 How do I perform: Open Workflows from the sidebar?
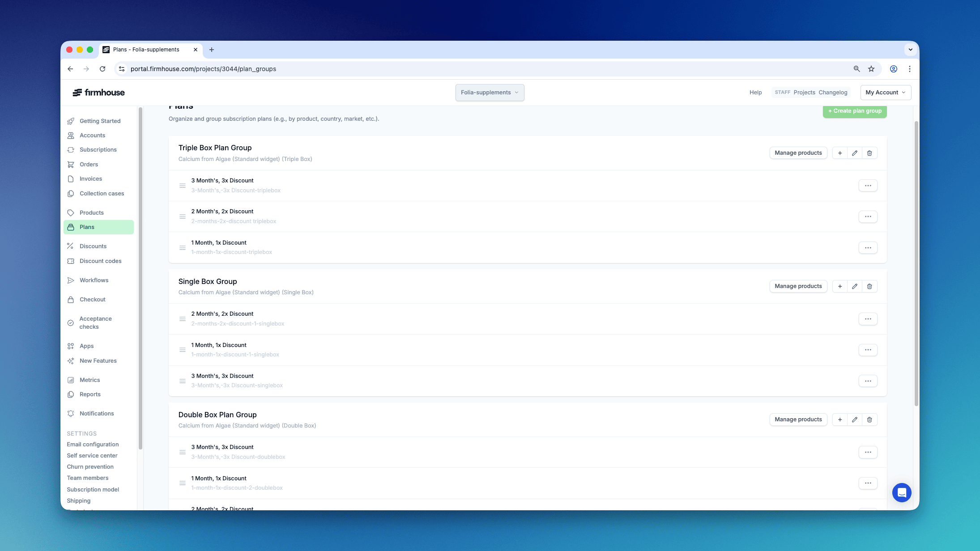pos(94,280)
